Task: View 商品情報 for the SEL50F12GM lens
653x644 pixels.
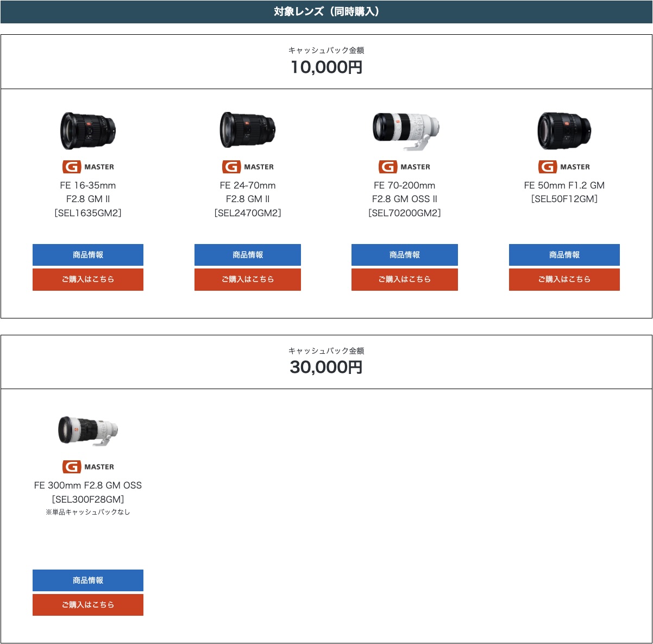Action: tap(564, 255)
